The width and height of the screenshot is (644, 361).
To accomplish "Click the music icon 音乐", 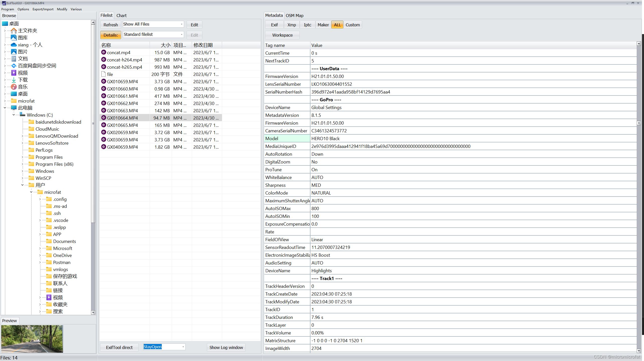I will [x=14, y=87].
